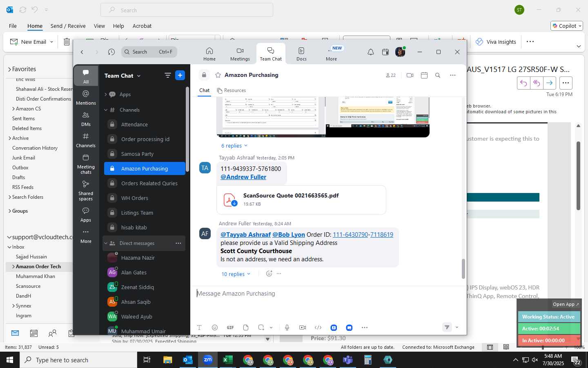
Task: Open the Zoom More menu
Action: 332,54
